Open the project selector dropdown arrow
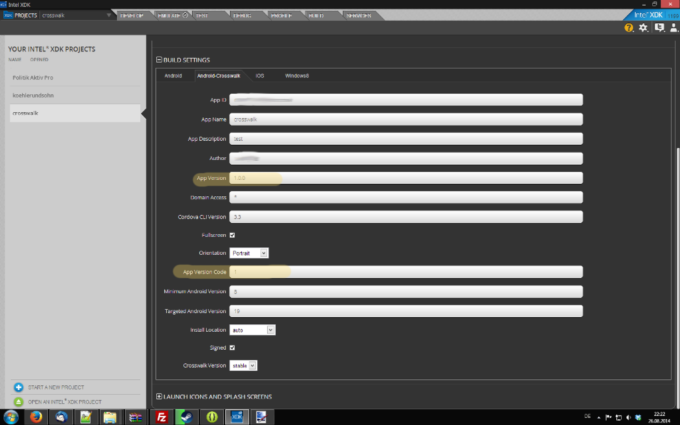The height and width of the screenshot is (425, 680). (x=109, y=15)
